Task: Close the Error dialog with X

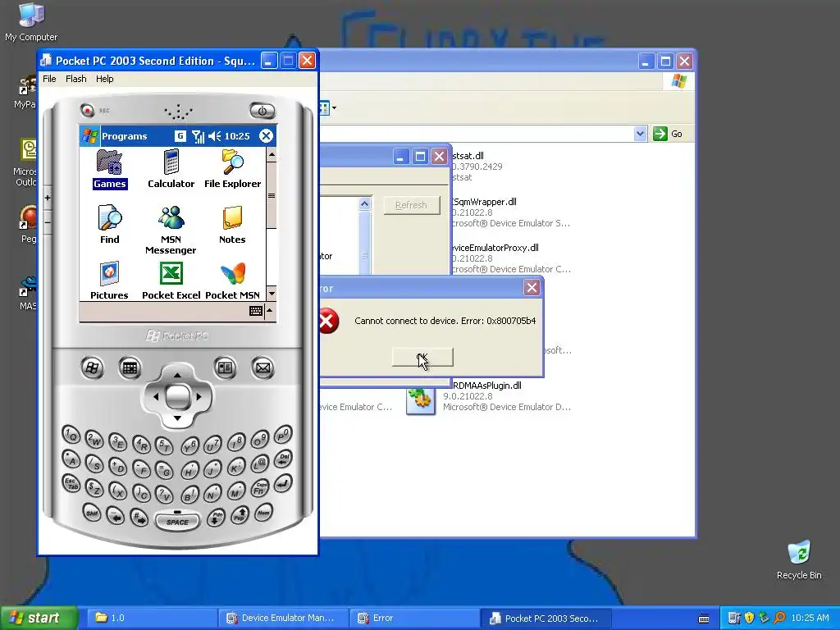Action: click(x=532, y=288)
